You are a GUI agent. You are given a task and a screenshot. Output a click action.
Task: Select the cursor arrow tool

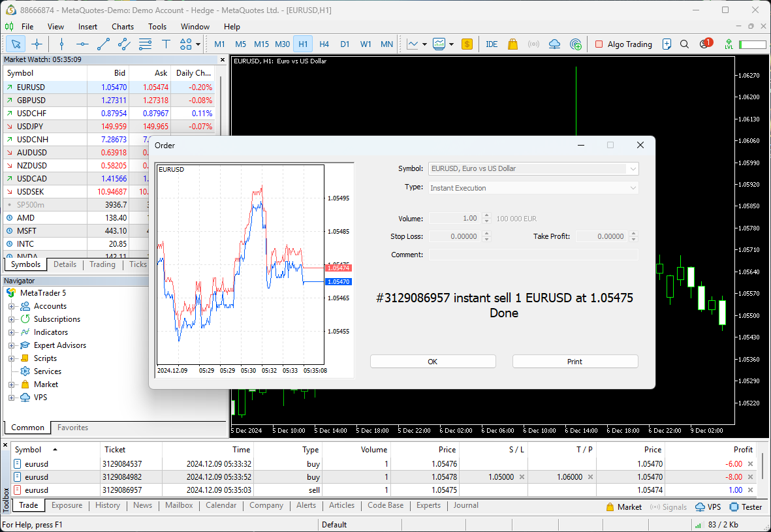(x=16, y=44)
